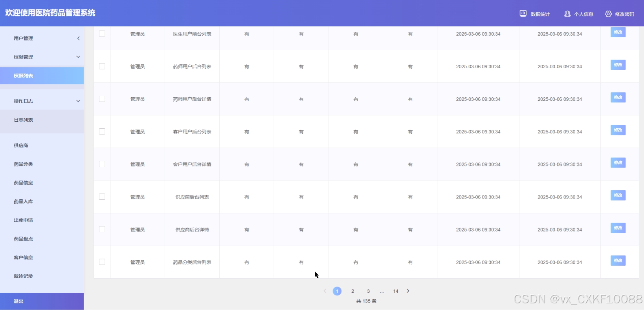Tick checkbox for 供应商后台详情 row

coord(102,229)
